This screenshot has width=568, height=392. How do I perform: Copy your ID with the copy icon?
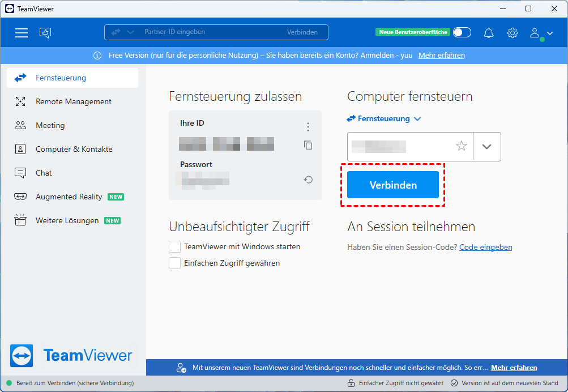tap(308, 145)
